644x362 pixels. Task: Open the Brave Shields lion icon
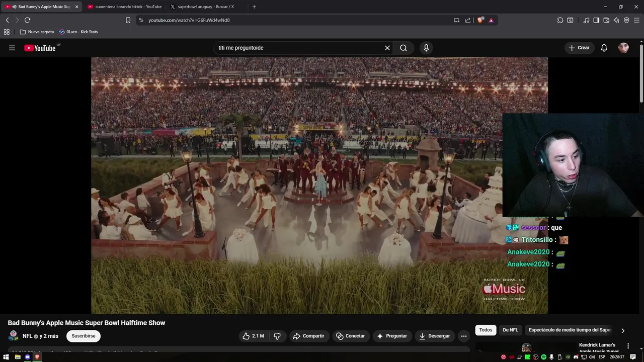point(480,20)
